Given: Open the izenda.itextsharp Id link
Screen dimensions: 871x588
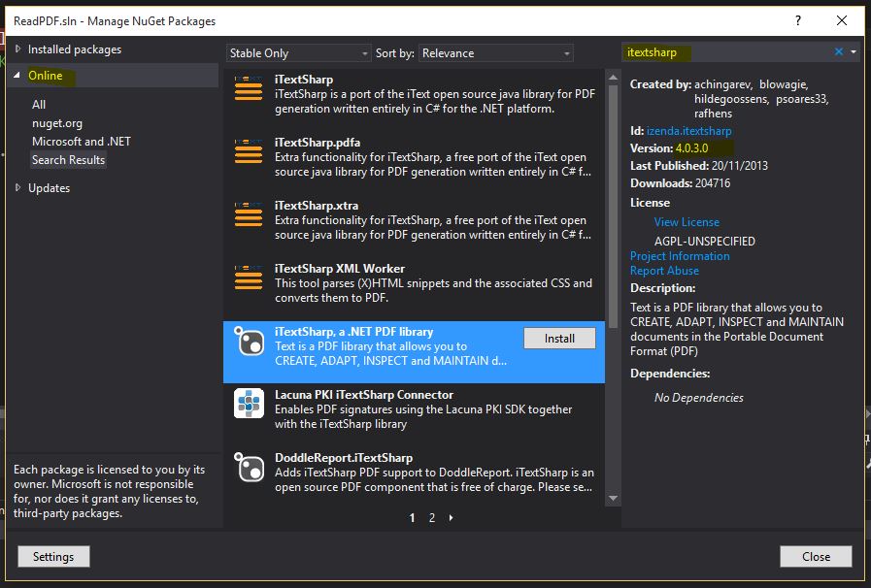Looking at the screenshot, I should (688, 131).
